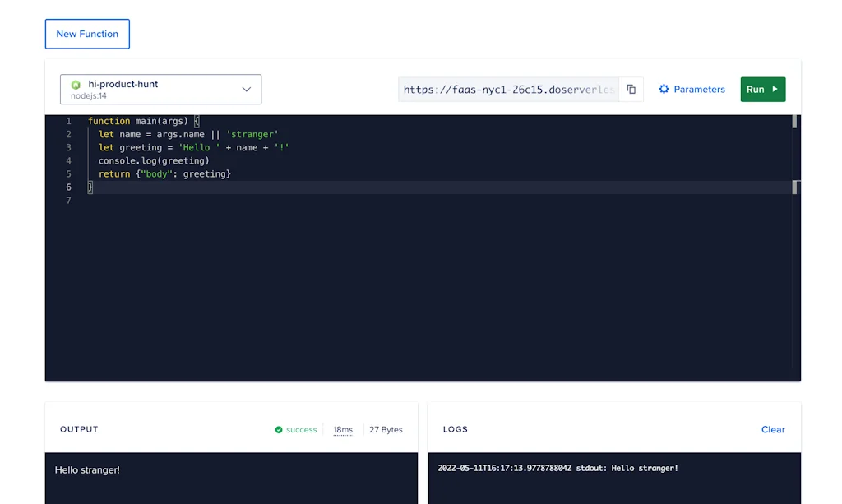The width and height of the screenshot is (842, 504).
Task: Click the 18ms execution time link
Action: coord(343,429)
